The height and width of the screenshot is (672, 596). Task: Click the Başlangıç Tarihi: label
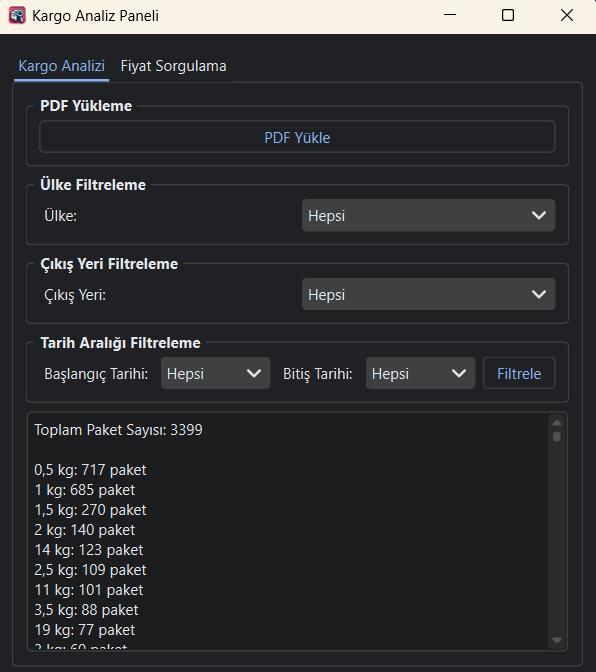96,374
